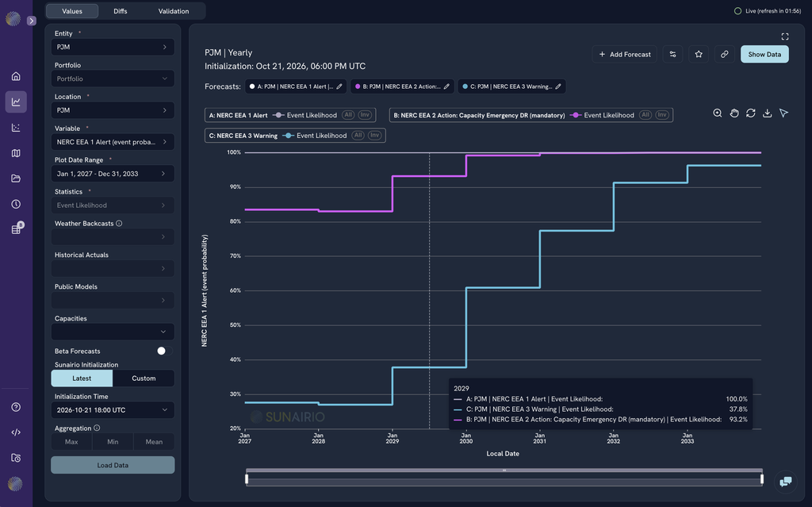812x507 pixels.
Task: Open the history clock sidebar icon
Action: pyautogui.click(x=16, y=204)
